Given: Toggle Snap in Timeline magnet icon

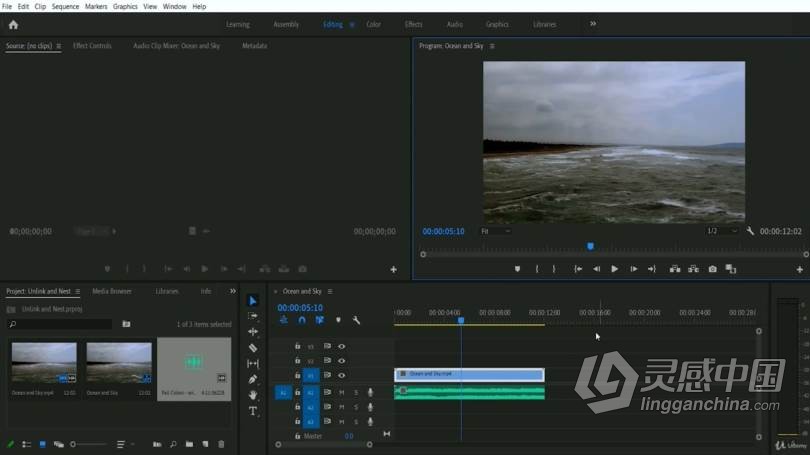Looking at the screenshot, I should pos(302,320).
